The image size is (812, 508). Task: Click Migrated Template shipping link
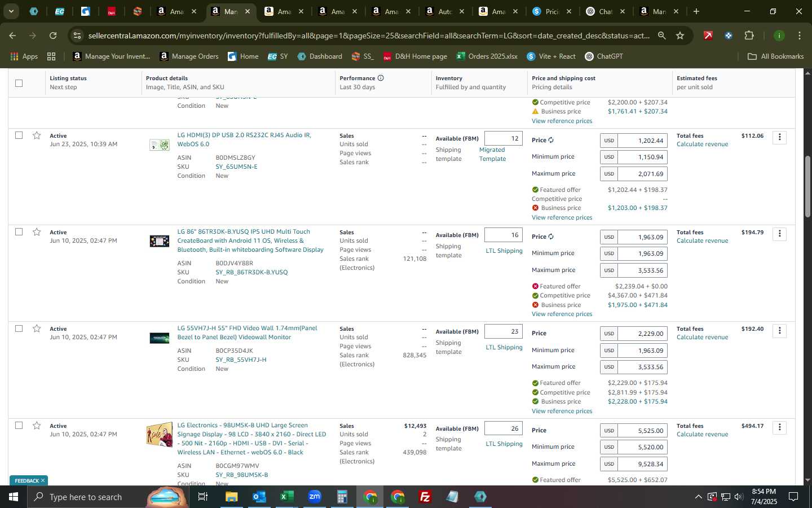[x=492, y=154]
